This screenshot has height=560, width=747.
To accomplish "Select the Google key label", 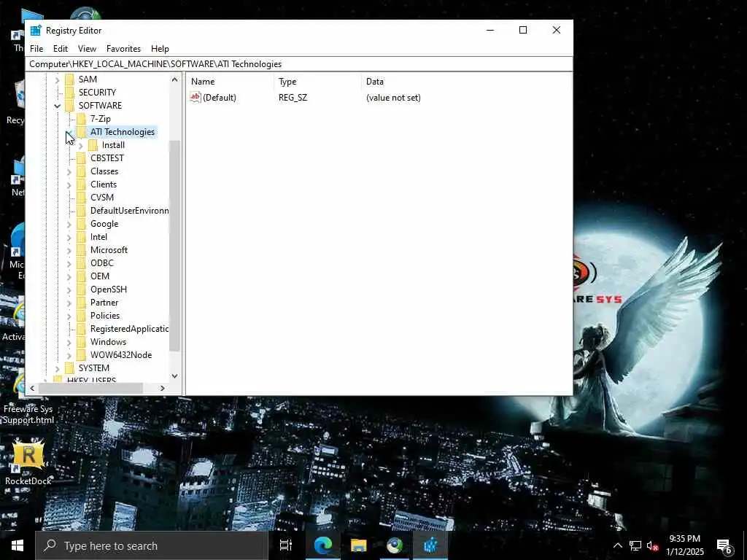I will pyautogui.click(x=104, y=224).
